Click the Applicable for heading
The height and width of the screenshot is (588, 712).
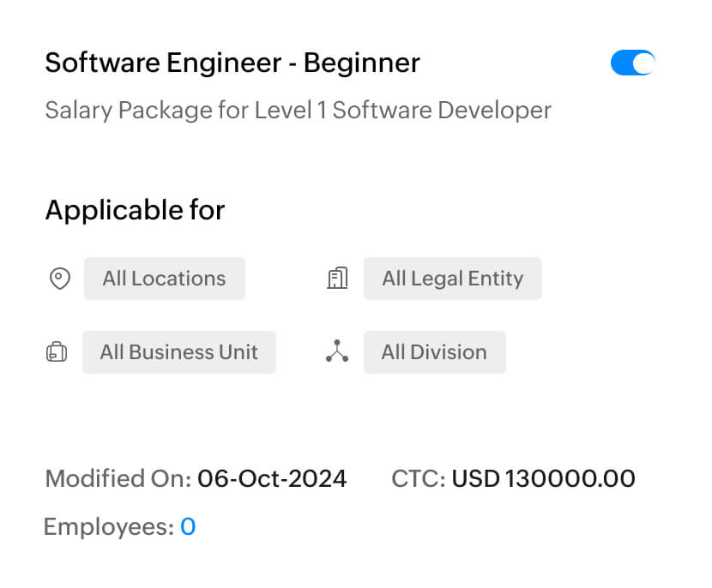point(135,210)
